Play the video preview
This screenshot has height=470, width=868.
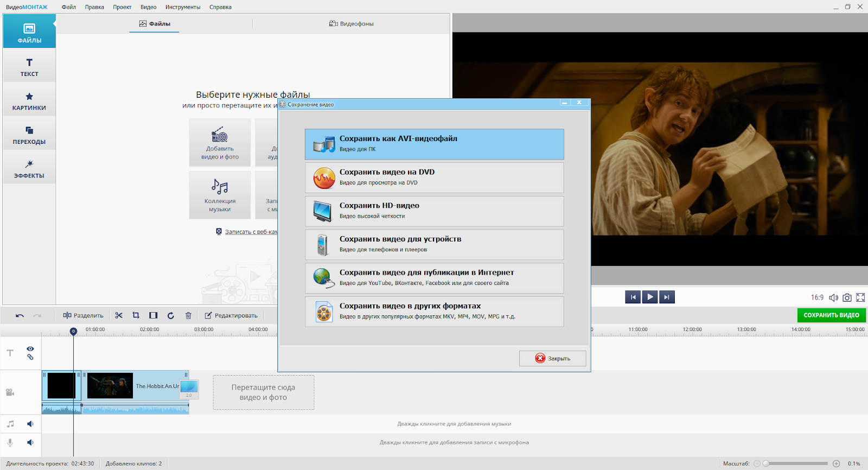point(649,297)
